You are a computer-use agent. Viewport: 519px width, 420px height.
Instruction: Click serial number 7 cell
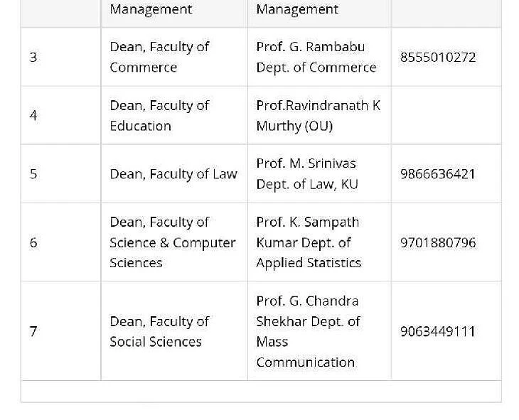coord(60,331)
